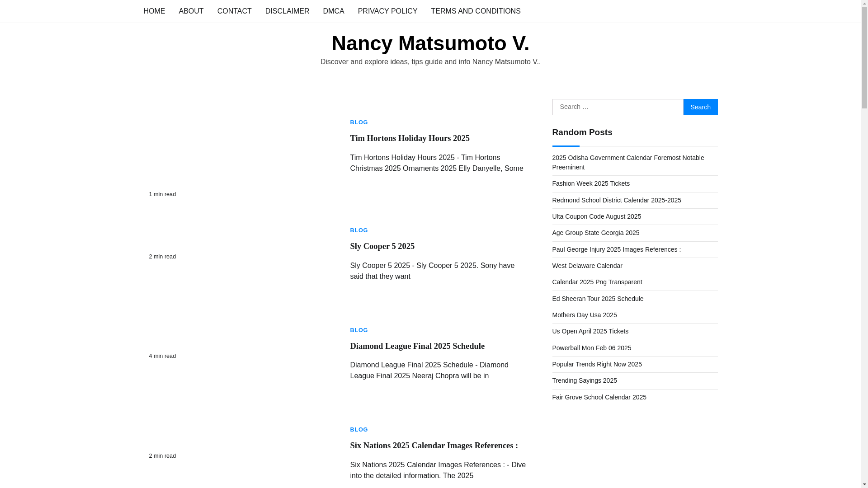Image resolution: width=868 pixels, height=488 pixels.
Task: Open TERMS AND CONDITIONS page
Action: [x=476, y=11]
